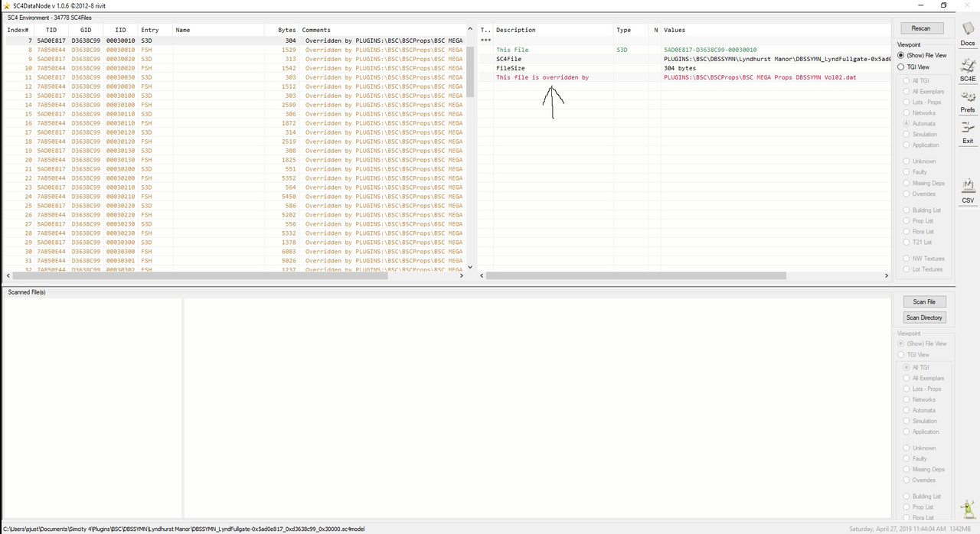Sort by TID column header
Viewport: 980px width, 534px height.
(x=51, y=30)
